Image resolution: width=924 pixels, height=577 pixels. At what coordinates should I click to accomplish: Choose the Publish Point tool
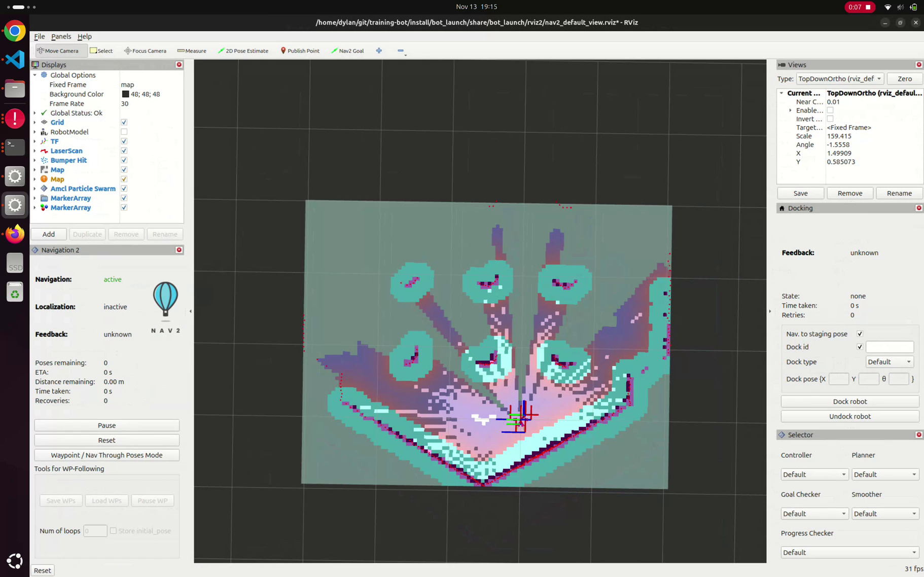[x=300, y=51]
